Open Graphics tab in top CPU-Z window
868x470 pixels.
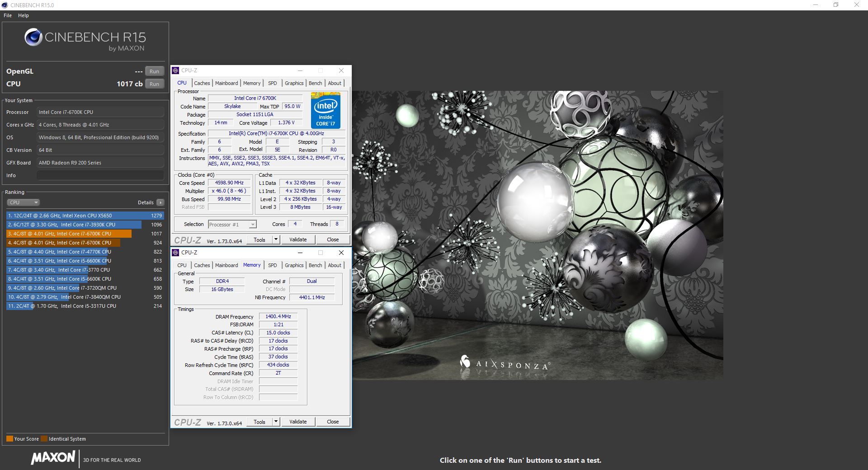[x=294, y=83]
